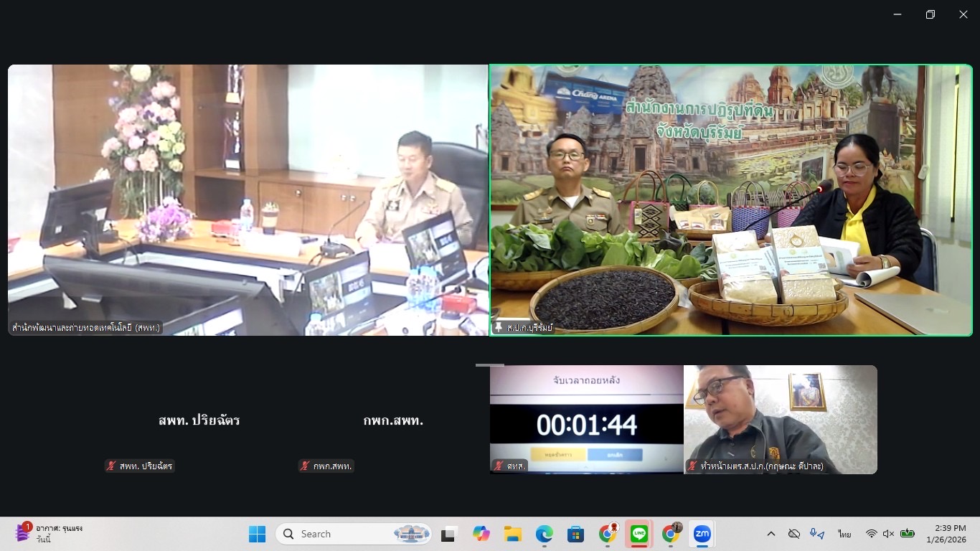Viewport: 980px width, 551px height.
Task: Expand hidden icons in the system tray
Action: click(x=771, y=534)
